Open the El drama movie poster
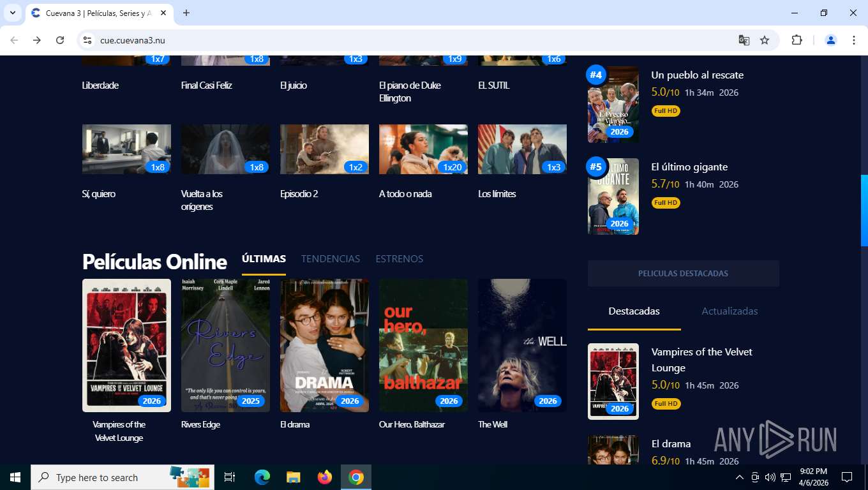 pos(324,345)
